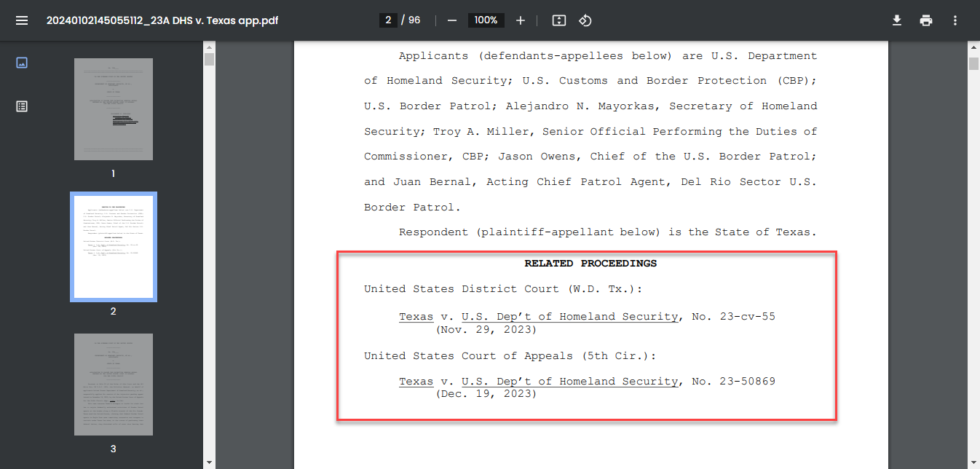980x469 pixels.
Task: Download the PDF file
Action: click(x=897, y=20)
